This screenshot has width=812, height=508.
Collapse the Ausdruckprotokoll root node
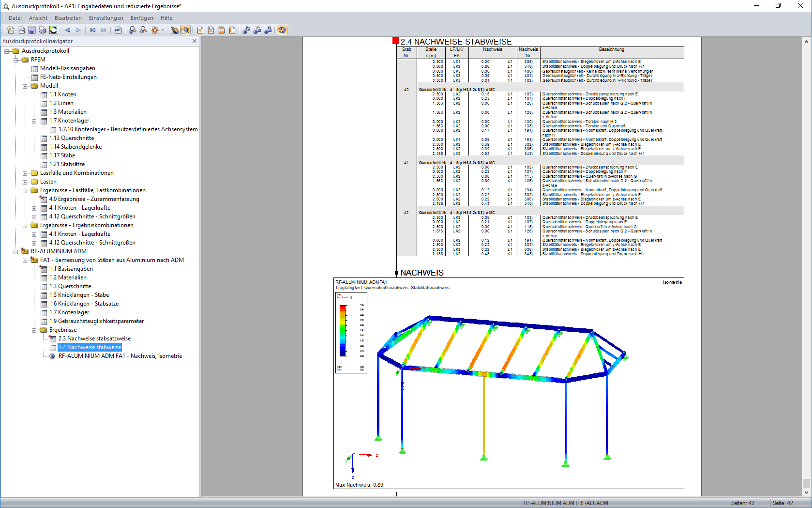click(x=7, y=51)
